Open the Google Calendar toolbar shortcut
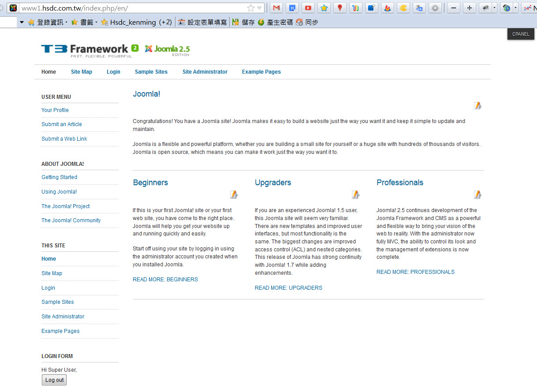537x392 pixels. point(292,8)
